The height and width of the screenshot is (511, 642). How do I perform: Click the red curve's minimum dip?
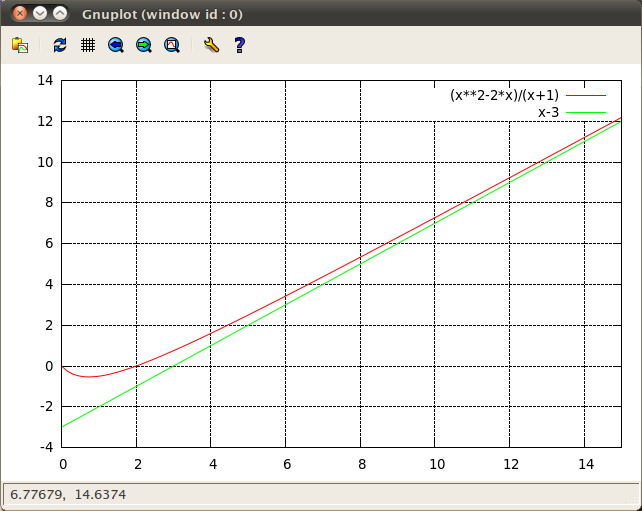coord(90,376)
